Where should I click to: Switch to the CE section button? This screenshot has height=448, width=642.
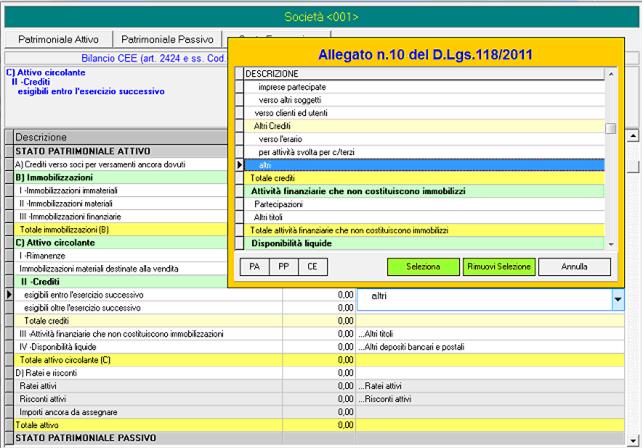tap(313, 267)
